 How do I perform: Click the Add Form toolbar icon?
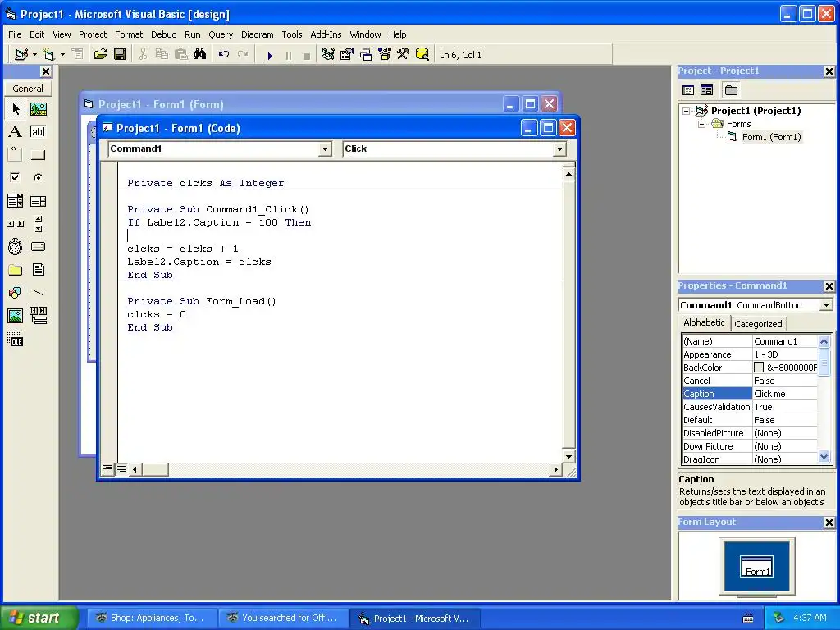pos(48,54)
